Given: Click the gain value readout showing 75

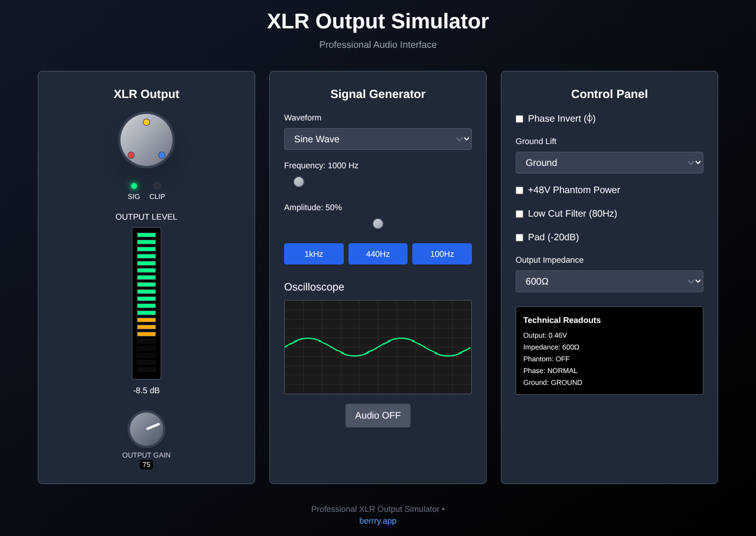Looking at the screenshot, I should click(x=146, y=465).
